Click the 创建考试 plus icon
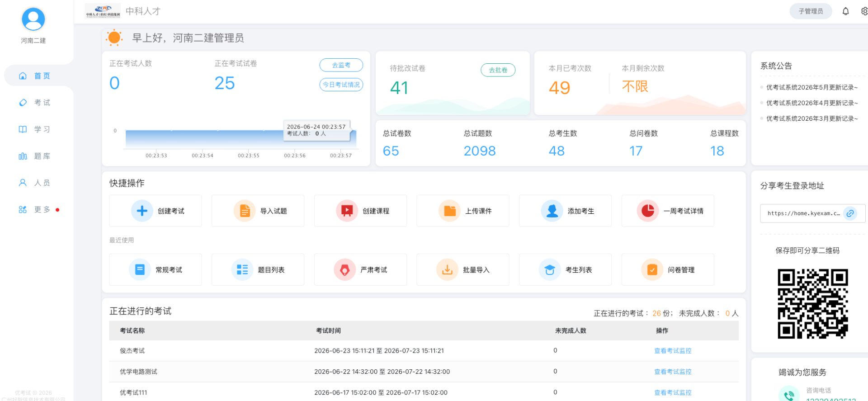The height and width of the screenshot is (401, 868). coord(142,211)
